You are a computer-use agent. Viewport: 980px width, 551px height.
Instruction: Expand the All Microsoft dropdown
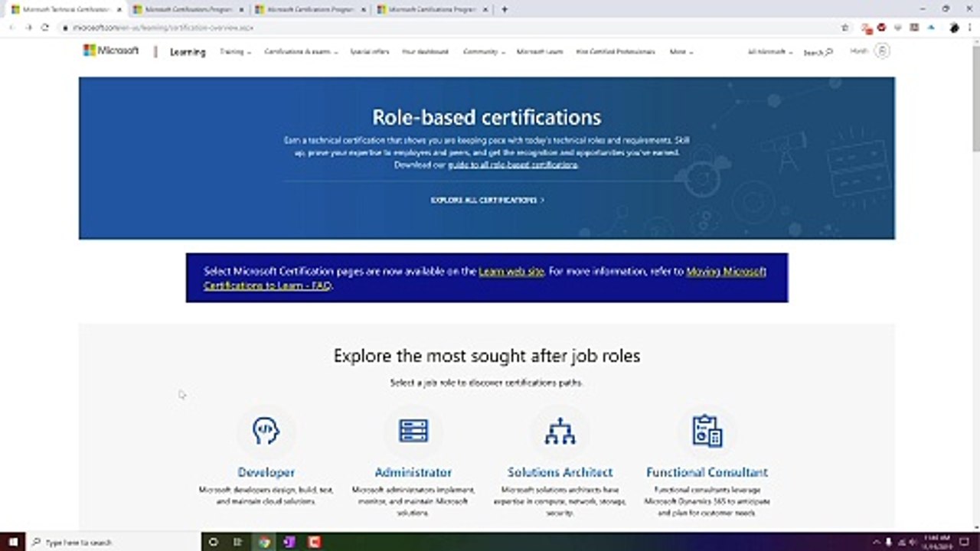(769, 52)
